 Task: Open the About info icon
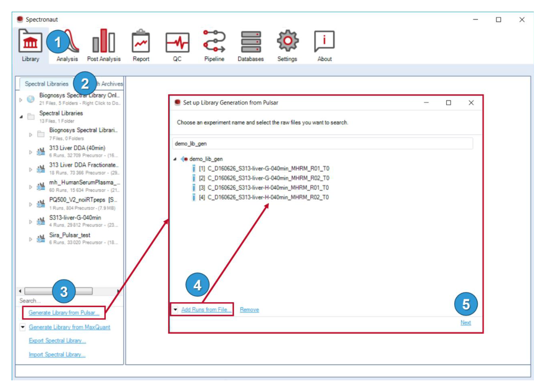click(324, 41)
